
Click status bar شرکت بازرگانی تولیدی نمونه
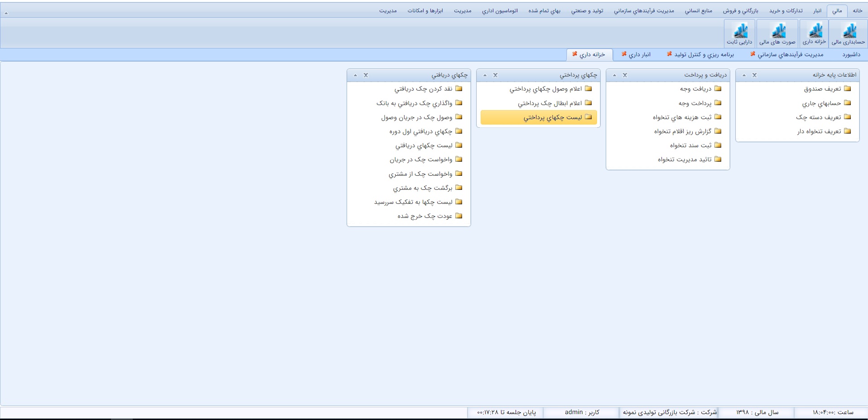[670, 412]
